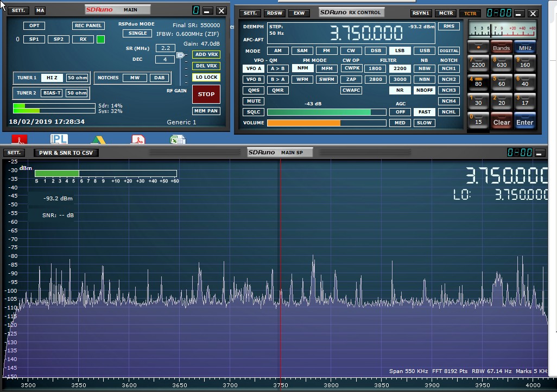Open the REC PANEL
This screenshot has width=557, height=392.
[x=88, y=26]
